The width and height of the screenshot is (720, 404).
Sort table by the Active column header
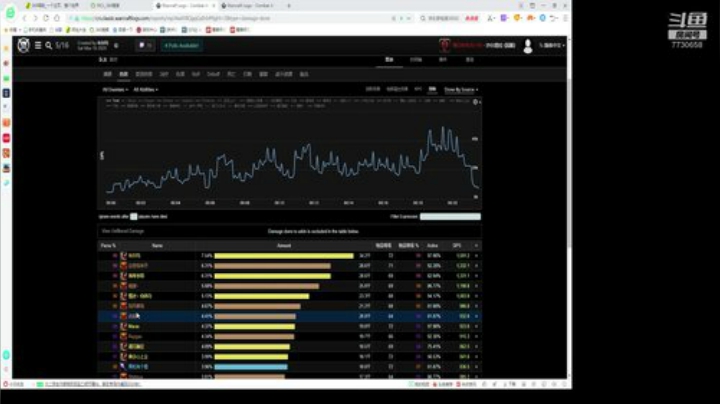[432, 246]
